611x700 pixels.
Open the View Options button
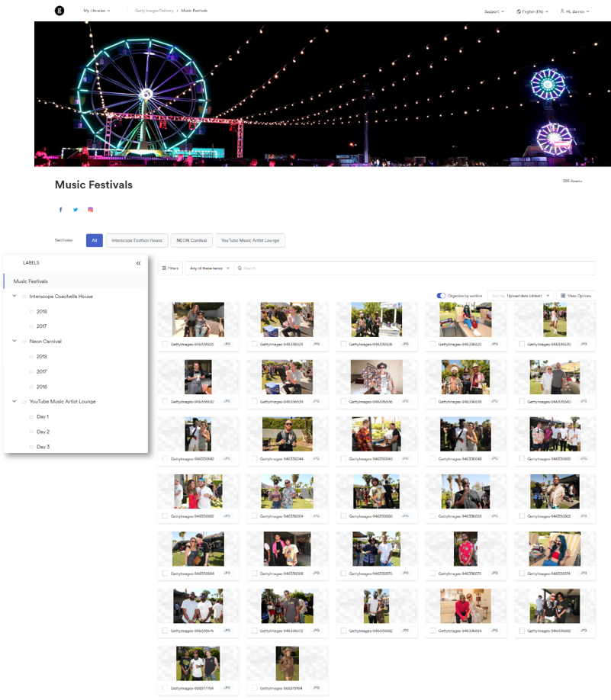pyautogui.click(x=575, y=295)
